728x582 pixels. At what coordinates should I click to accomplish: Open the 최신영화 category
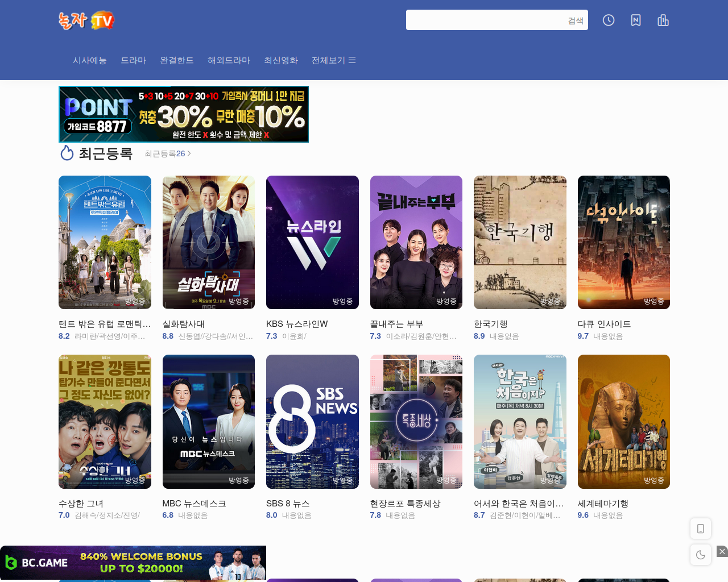tap(281, 60)
